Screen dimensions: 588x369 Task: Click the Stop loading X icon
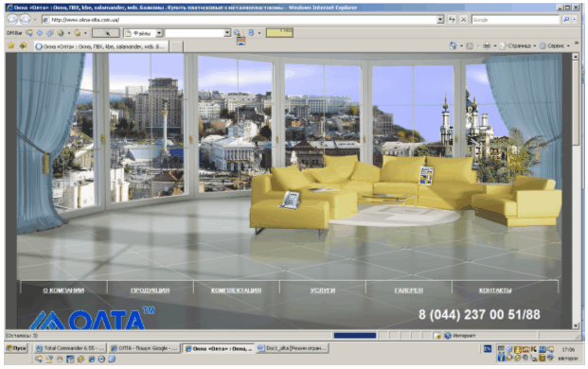[x=464, y=20]
